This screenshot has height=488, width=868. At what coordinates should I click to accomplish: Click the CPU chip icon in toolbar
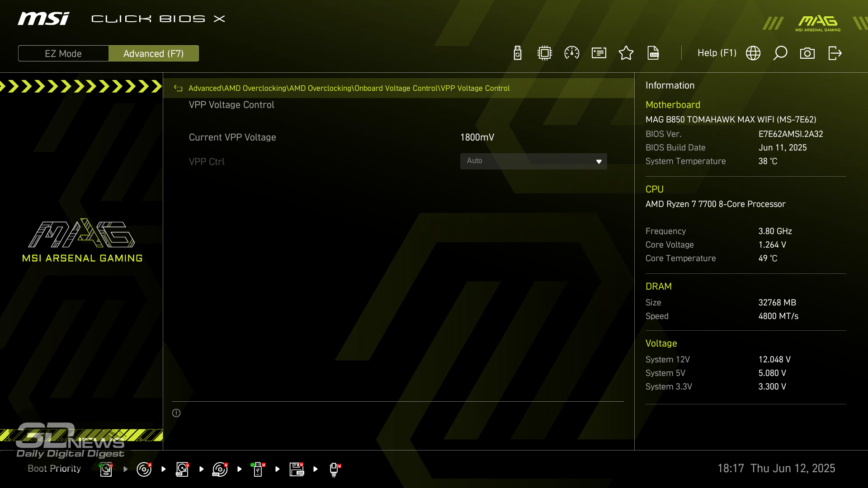coord(545,53)
